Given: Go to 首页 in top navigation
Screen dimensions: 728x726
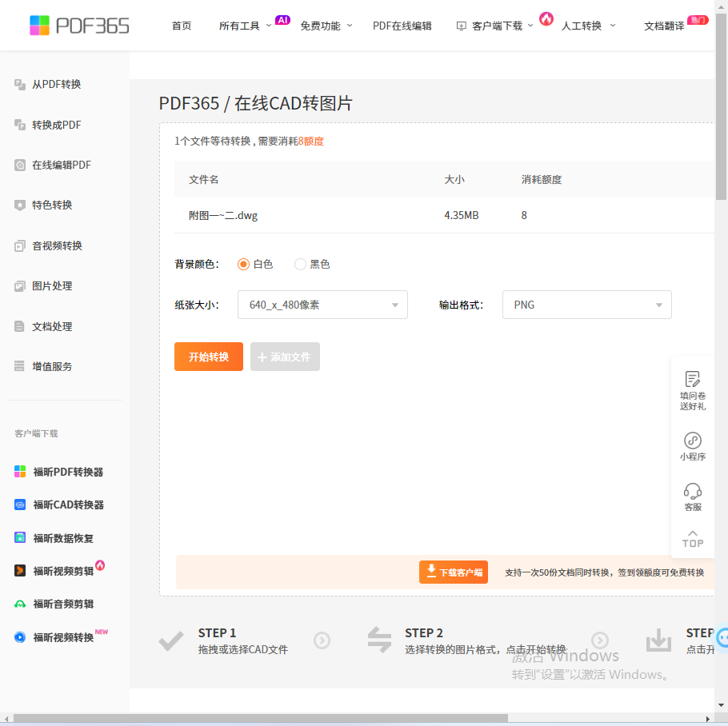Looking at the screenshot, I should click(182, 26).
